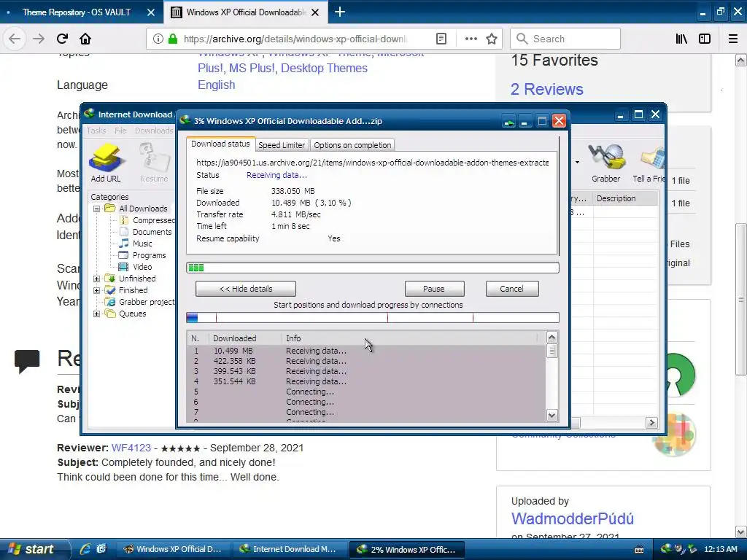Click the Description column header in IDM list
The height and width of the screenshot is (560, 747).
(626, 198)
